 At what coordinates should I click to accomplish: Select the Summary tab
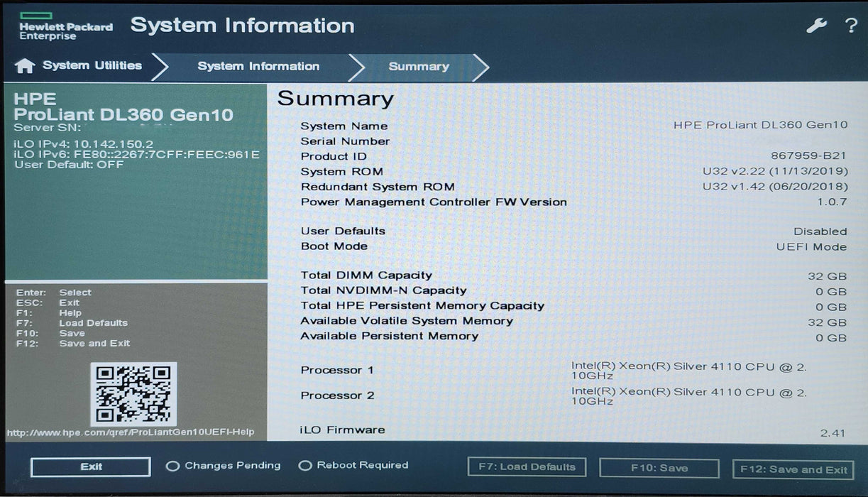pyautogui.click(x=418, y=66)
